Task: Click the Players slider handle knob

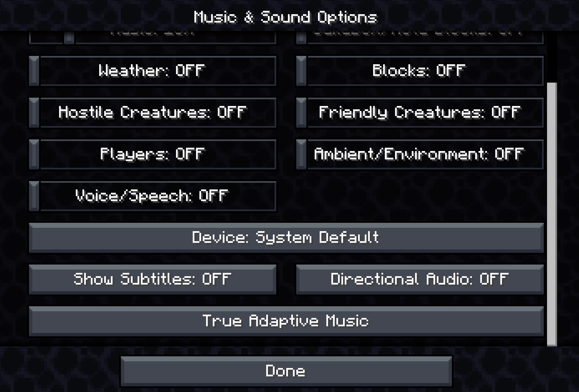Action: click(34, 154)
